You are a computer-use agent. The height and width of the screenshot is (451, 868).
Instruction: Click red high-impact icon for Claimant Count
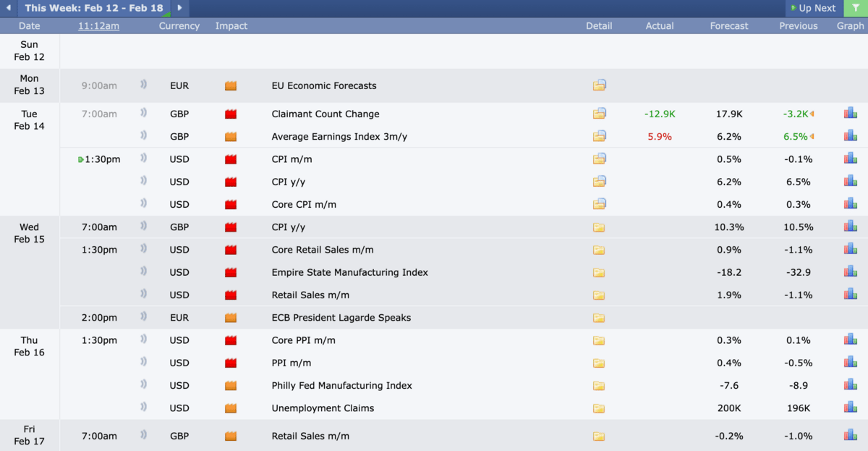231,114
